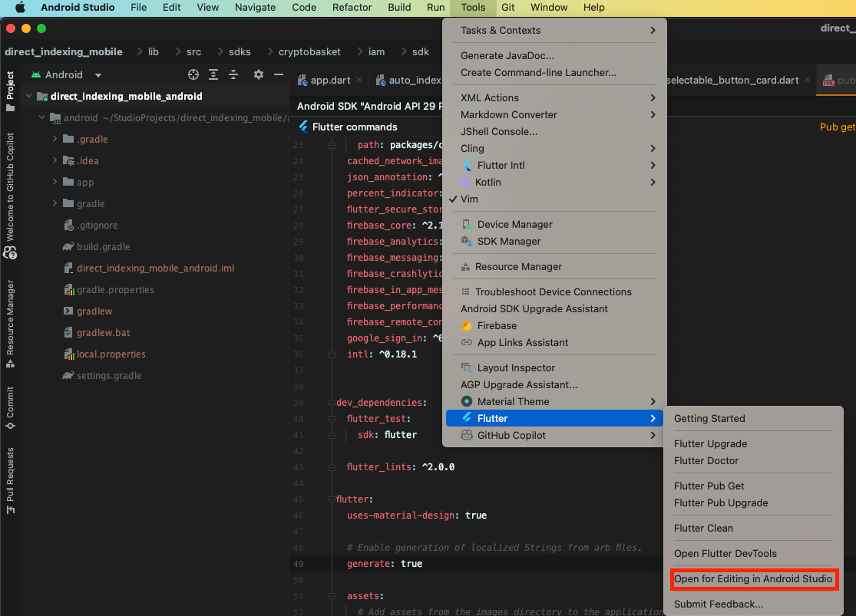Open the Refactor menu
Screen dimensions: 856x616
click(x=352, y=7)
